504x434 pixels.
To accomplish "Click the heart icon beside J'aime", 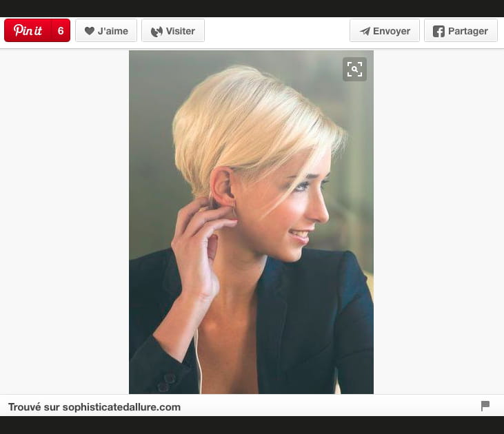I will [89, 31].
